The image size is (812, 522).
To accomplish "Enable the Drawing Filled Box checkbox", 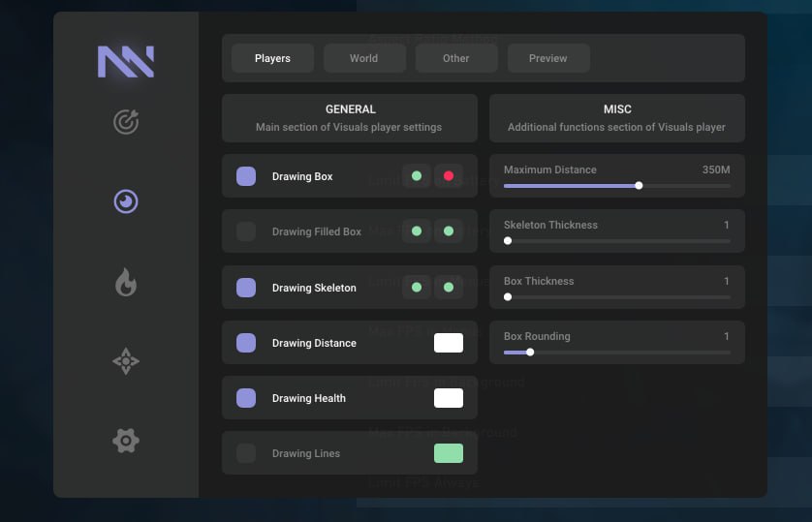I will click(246, 231).
